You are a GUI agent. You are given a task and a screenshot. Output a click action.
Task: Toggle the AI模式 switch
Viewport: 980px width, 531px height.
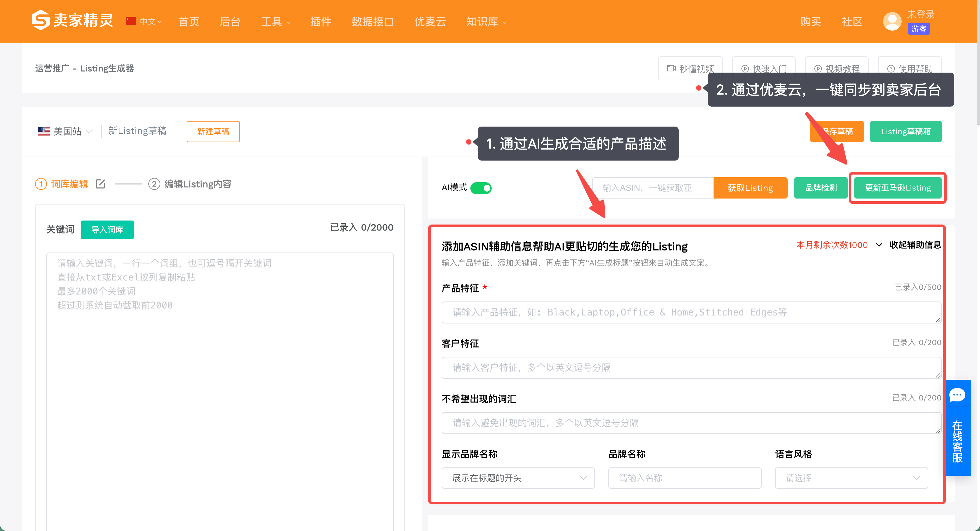(481, 188)
